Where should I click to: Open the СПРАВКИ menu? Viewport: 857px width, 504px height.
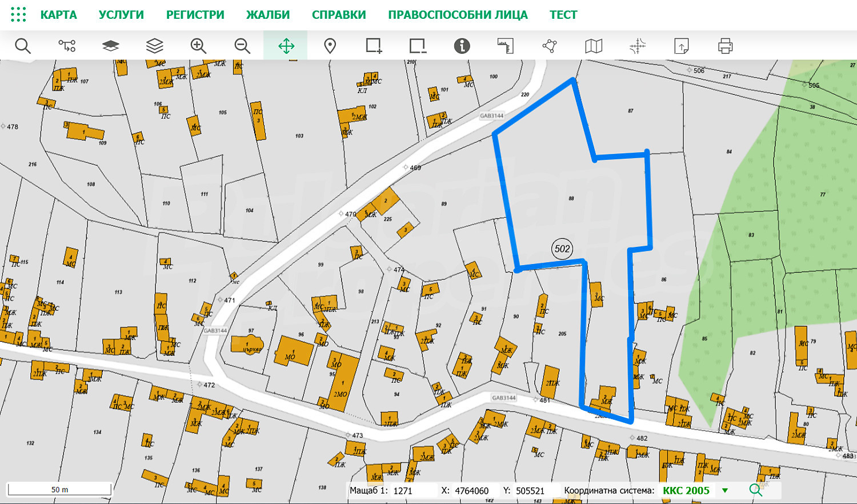[339, 15]
